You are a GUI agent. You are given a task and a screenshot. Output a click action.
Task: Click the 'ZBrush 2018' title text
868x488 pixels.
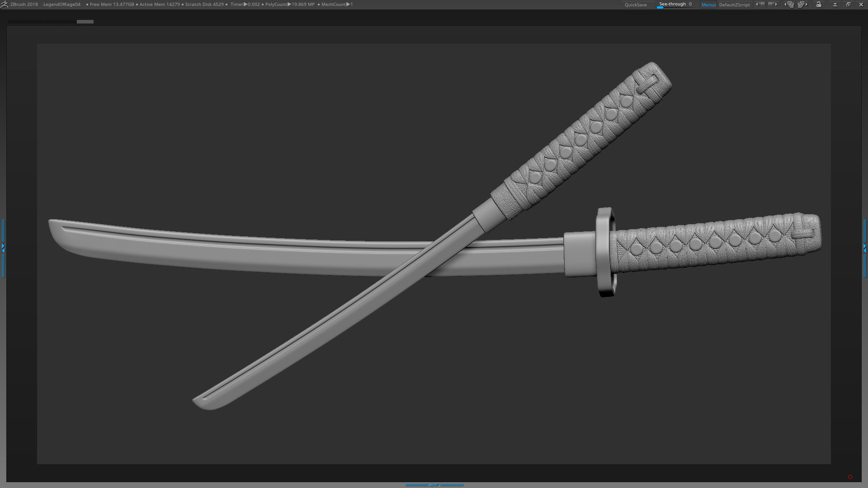[x=24, y=5]
